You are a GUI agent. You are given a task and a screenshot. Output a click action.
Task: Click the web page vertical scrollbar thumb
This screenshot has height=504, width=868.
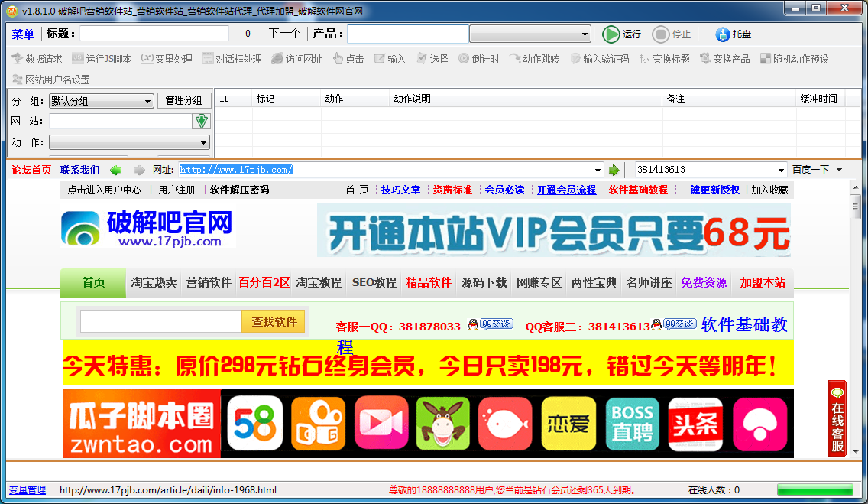click(855, 206)
